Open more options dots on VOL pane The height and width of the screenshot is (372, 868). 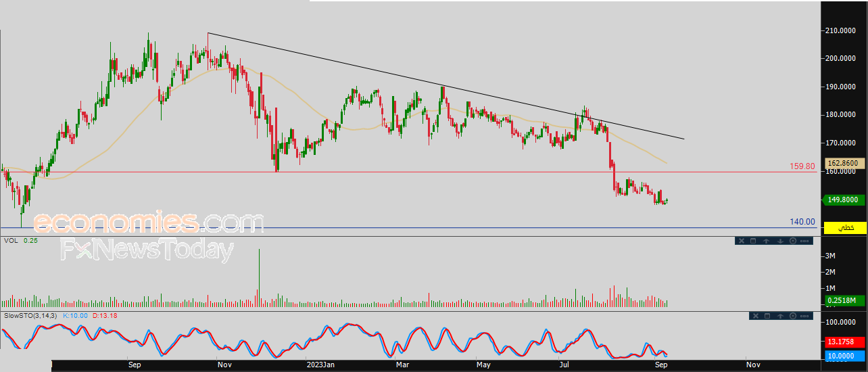[x=805, y=241]
